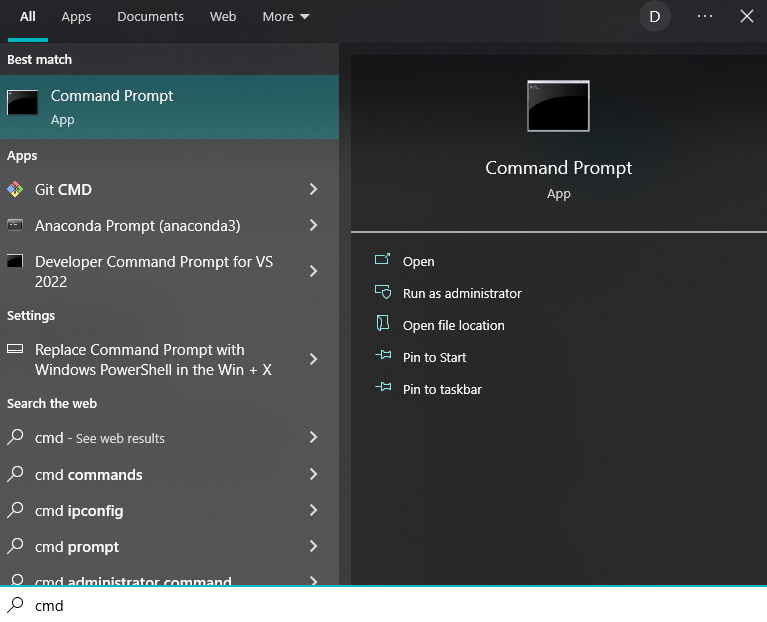The height and width of the screenshot is (622, 767).
Task: Click search icon beside cmd commands
Action: click(x=15, y=473)
